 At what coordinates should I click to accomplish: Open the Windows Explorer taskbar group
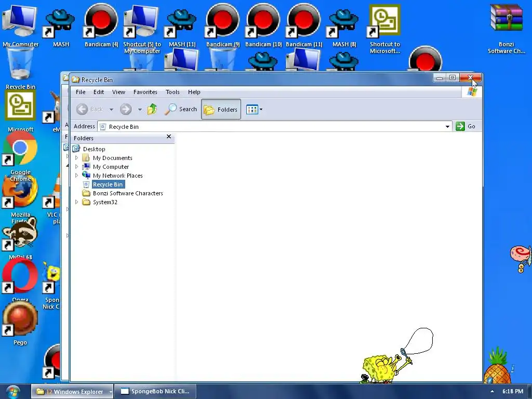72,392
